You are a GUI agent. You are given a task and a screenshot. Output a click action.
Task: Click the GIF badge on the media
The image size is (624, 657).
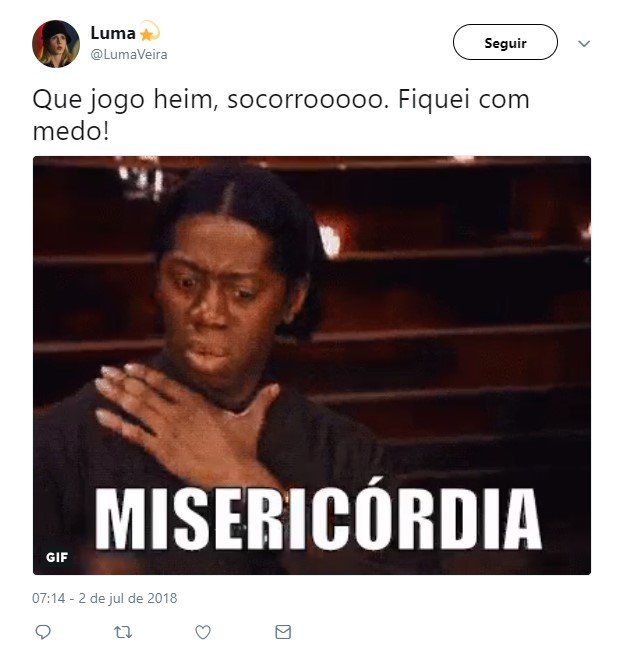coord(57,557)
